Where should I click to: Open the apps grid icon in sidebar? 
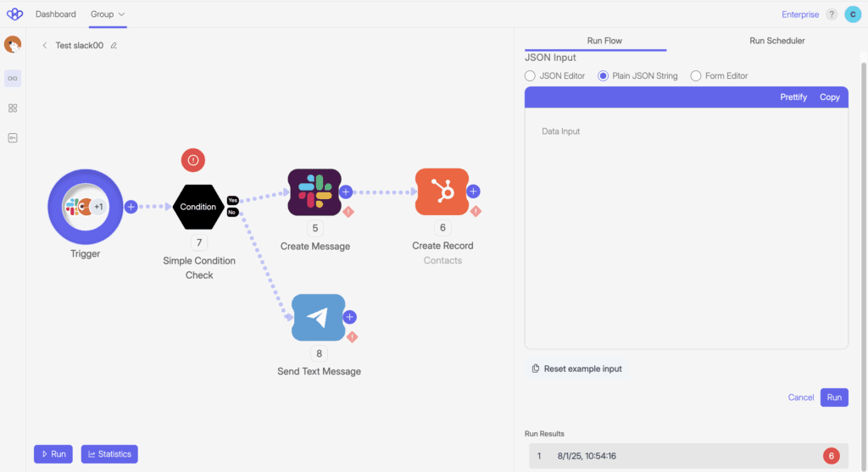tap(13, 108)
